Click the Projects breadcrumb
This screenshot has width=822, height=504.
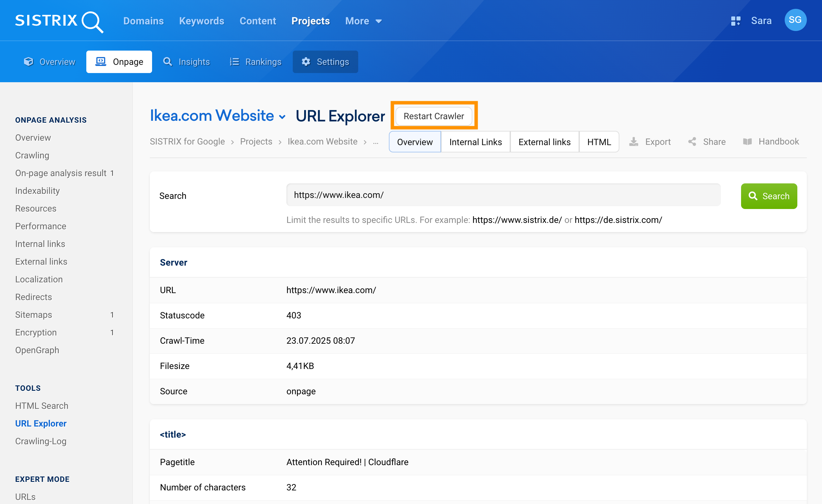(x=256, y=142)
